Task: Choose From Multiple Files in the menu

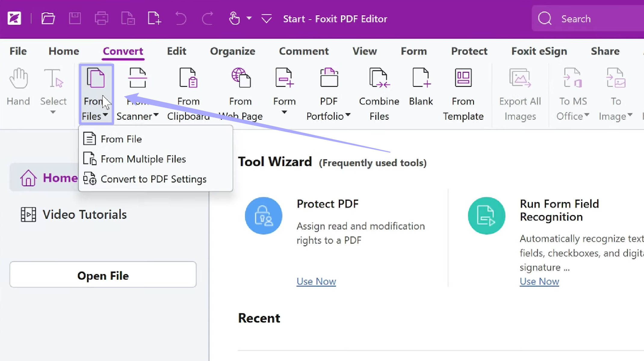Action: (143, 159)
